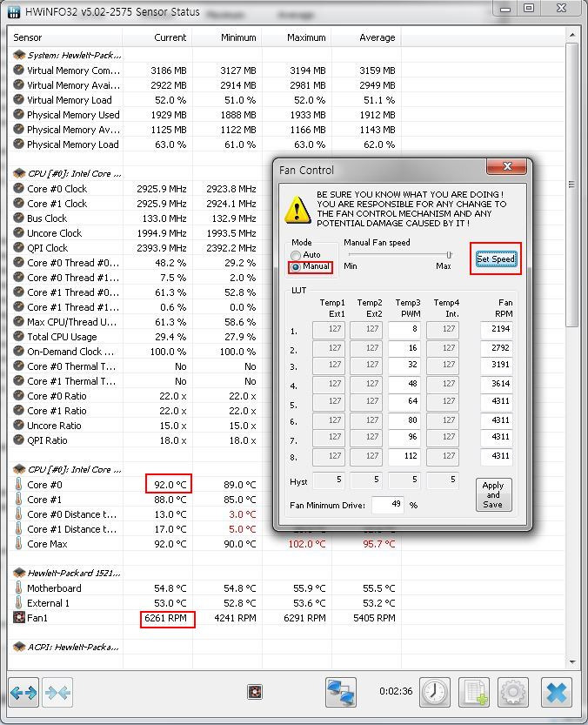Open settings with the gear icon

pos(512,692)
